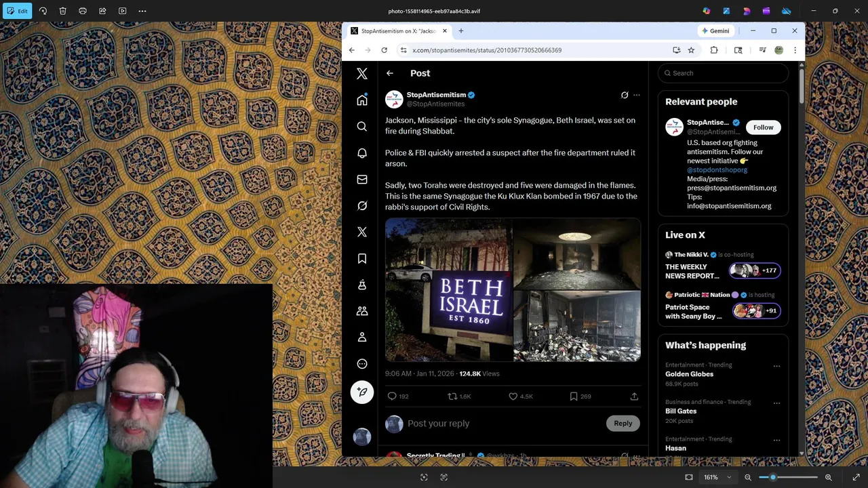Open the Beth Israel sign photo
868x488 pixels.
(x=448, y=290)
